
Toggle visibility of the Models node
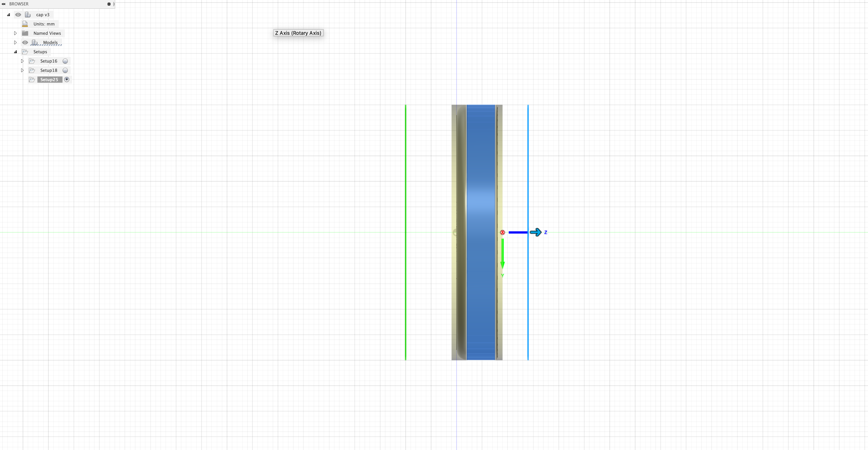(x=25, y=42)
